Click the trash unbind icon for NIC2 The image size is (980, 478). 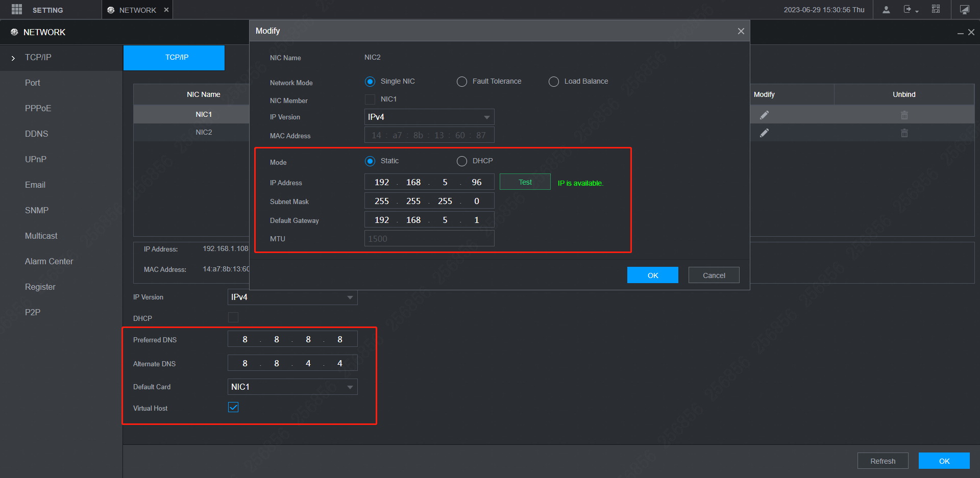[x=904, y=133]
